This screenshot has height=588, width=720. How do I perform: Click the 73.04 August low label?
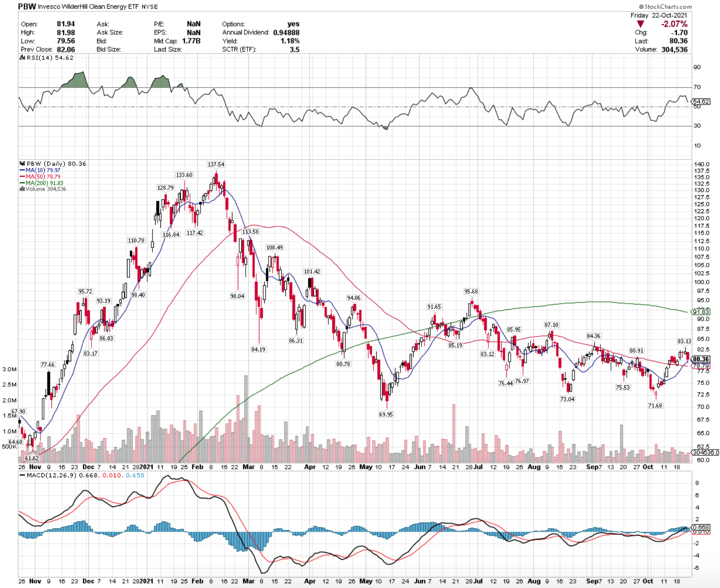(567, 399)
